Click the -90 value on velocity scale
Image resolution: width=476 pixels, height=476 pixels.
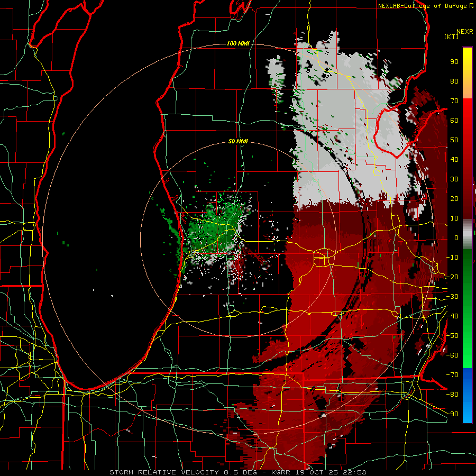452,414
